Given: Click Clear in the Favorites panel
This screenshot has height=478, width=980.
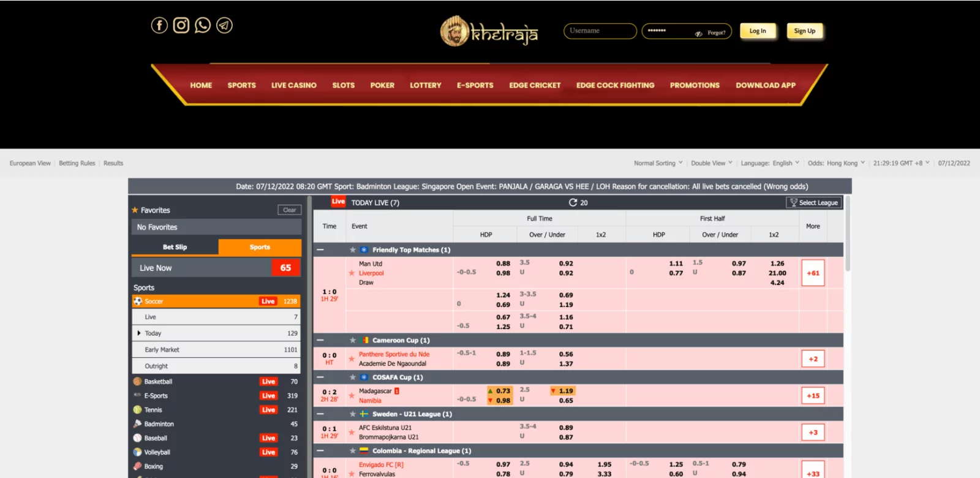Looking at the screenshot, I should [x=290, y=210].
